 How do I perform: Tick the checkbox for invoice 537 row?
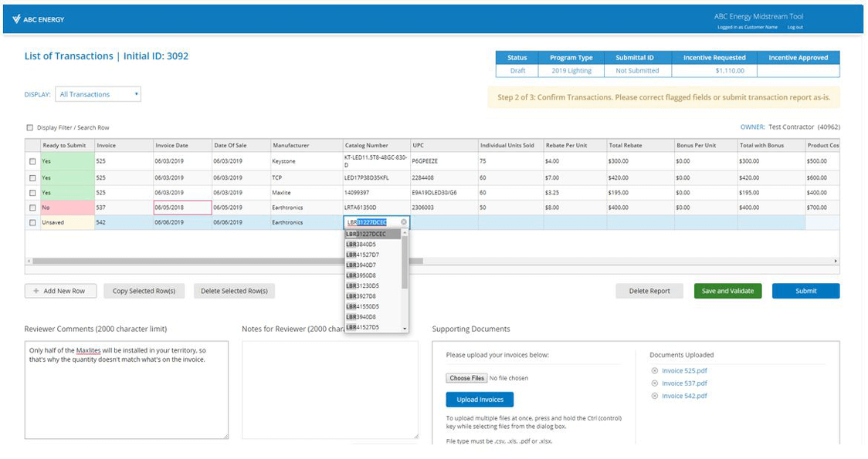(x=32, y=208)
